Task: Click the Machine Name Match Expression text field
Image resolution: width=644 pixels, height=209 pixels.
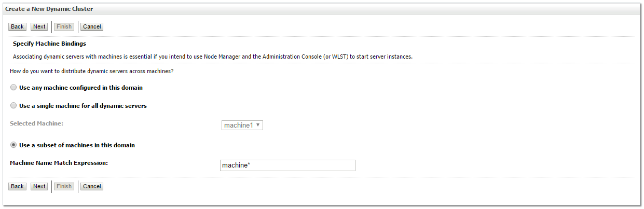Action: pyautogui.click(x=287, y=165)
